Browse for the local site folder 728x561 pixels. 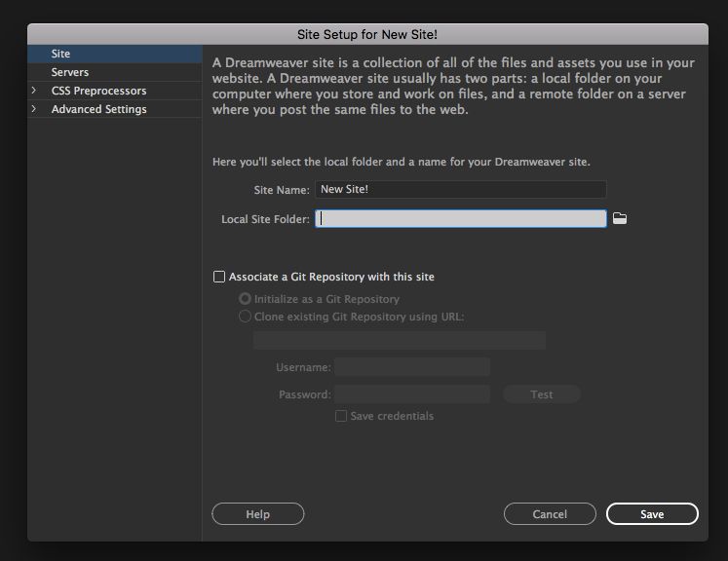(620, 218)
